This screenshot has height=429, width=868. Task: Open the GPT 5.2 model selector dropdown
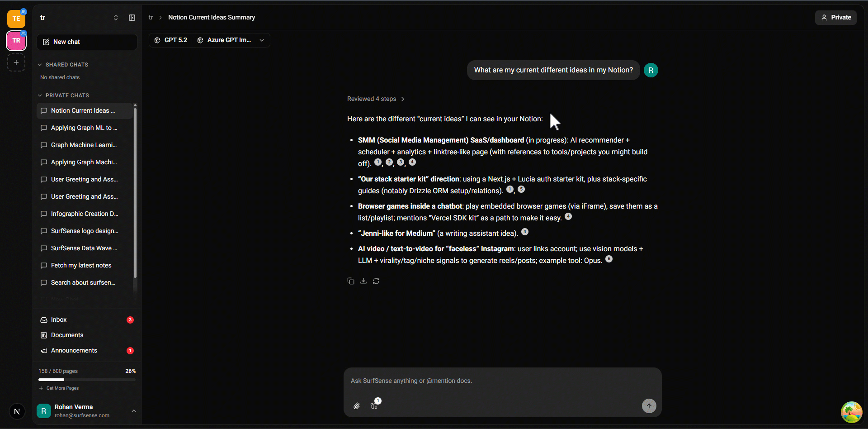(209, 40)
